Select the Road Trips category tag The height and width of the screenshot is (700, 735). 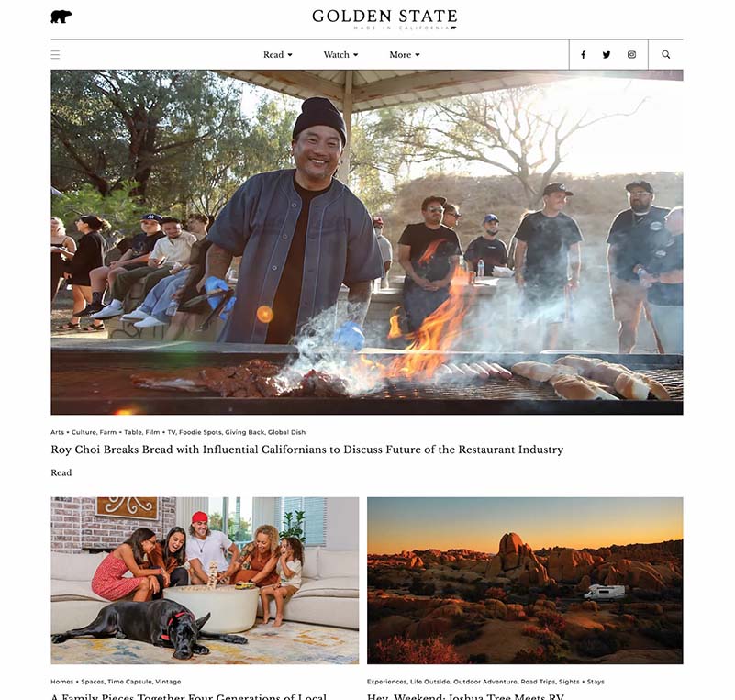point(538,682)
